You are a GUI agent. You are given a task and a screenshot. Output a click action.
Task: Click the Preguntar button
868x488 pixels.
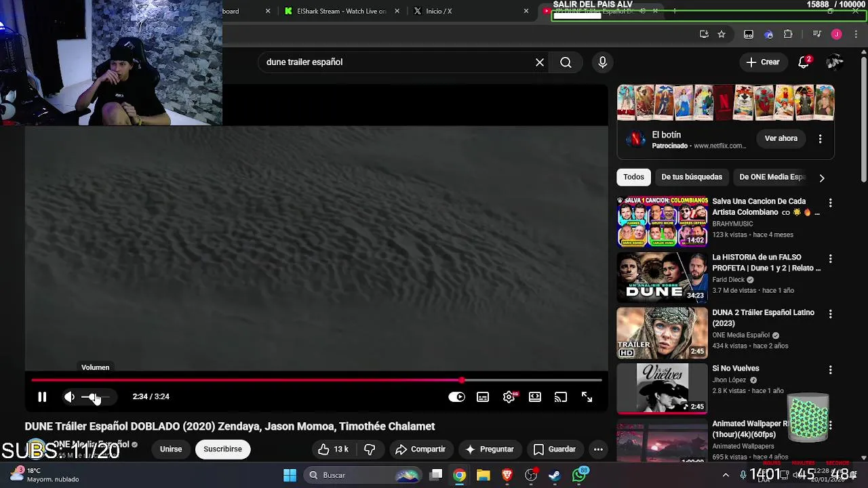pos(490,449)
